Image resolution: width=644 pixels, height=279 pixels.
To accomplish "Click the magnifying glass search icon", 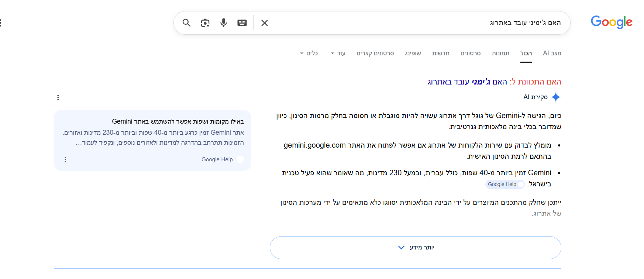I will tap(186, 23).
